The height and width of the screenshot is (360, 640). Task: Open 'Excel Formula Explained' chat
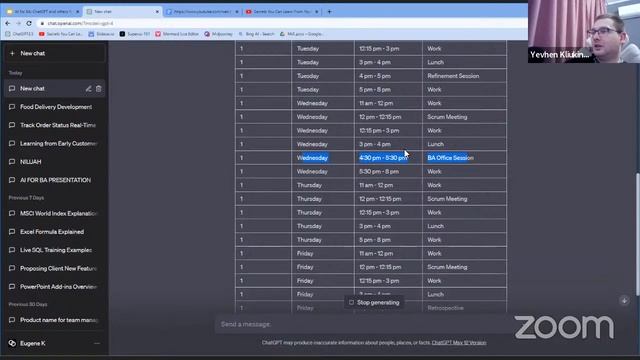coord(55,232)
